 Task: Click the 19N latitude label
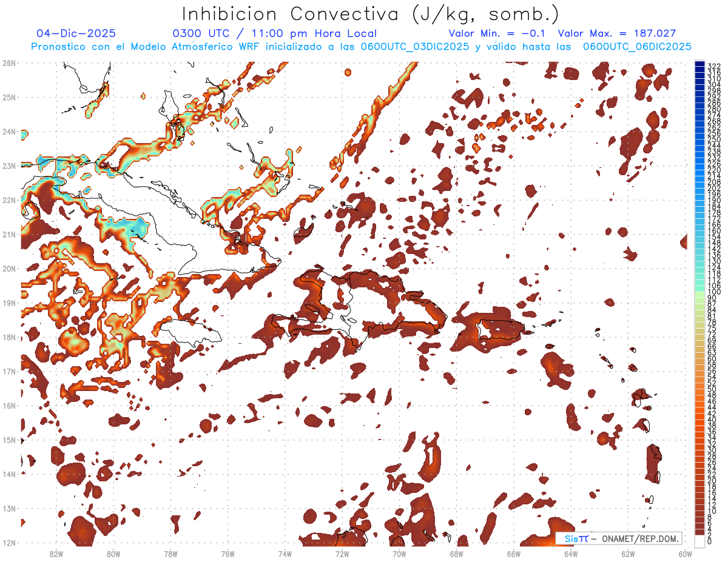click(9, 303)
